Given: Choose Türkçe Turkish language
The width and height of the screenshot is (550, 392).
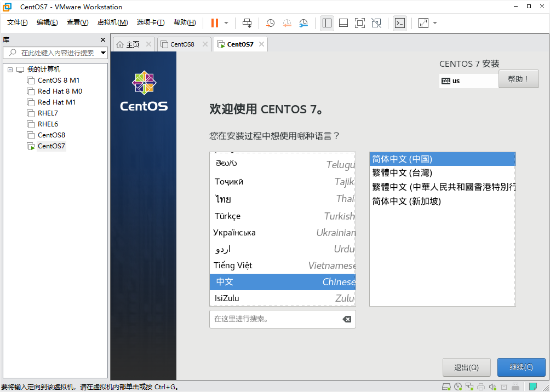Looking at the screenshot, I should click(282, 216).
